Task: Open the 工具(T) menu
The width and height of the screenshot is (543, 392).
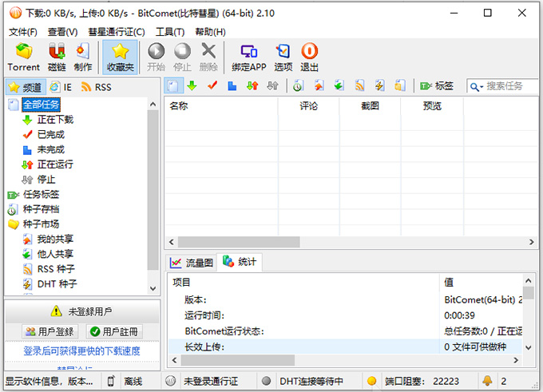Action: coord(170,32)
